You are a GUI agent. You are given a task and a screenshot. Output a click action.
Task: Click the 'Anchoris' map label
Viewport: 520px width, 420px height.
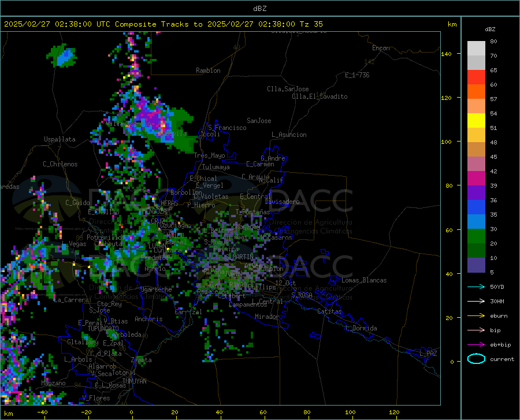148,319
